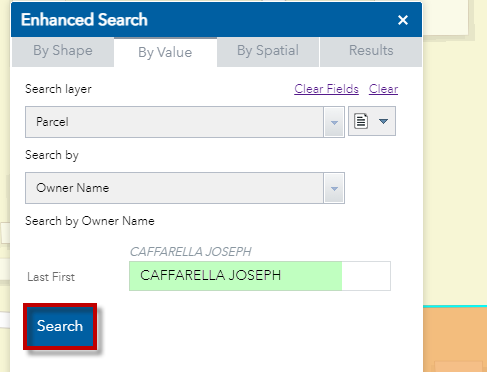Click the Search layer label
487x372 pixels.
[58, 89]
